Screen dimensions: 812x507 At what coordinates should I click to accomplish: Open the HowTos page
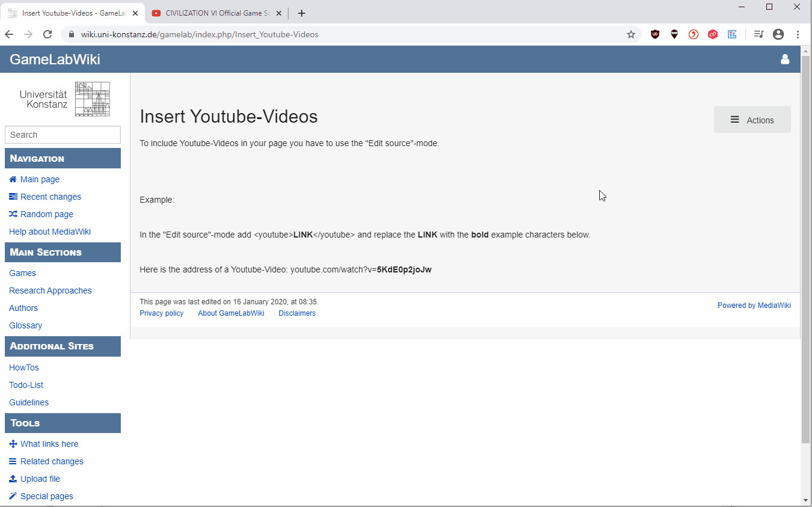(24, 367)
